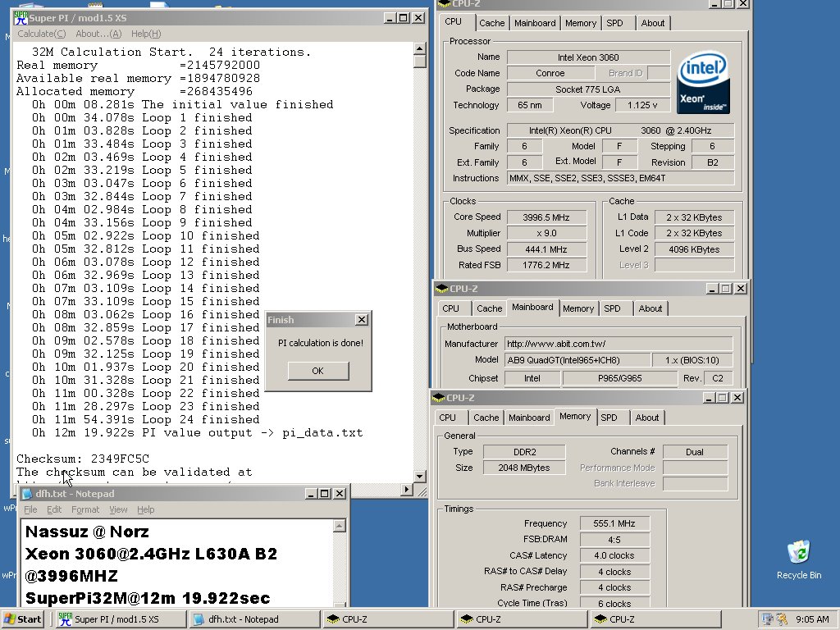The width and height of the screenshot is (840, 630).
Task: Click the first system tray network icon
Action: pos(768,619)
